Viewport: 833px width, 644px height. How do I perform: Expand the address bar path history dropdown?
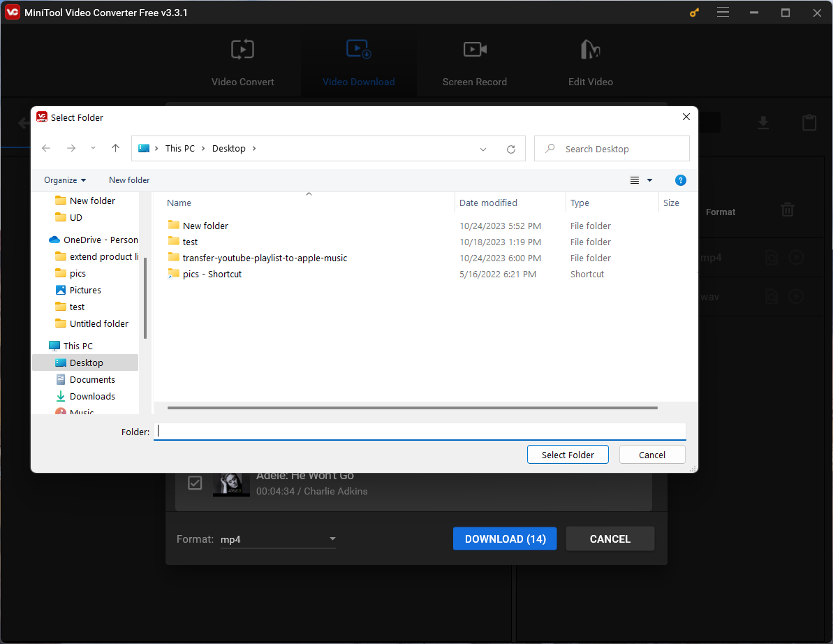pos(483,149)
